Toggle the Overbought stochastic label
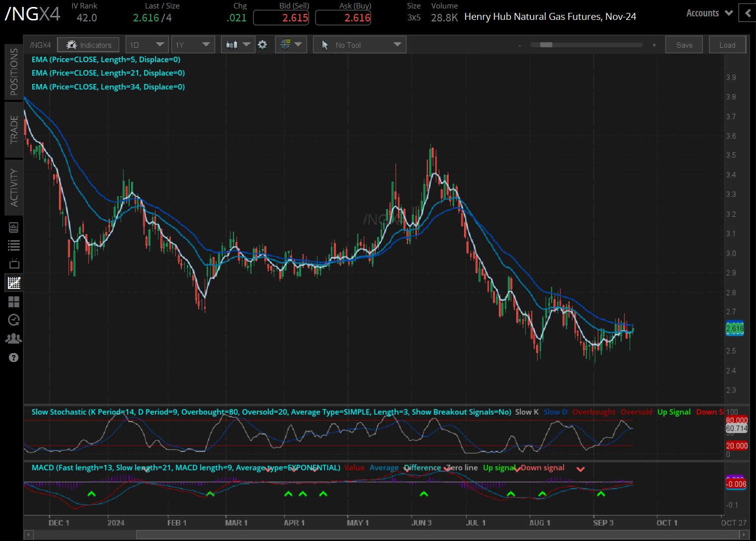Viewport: 756px width, 541px height. 594,412
